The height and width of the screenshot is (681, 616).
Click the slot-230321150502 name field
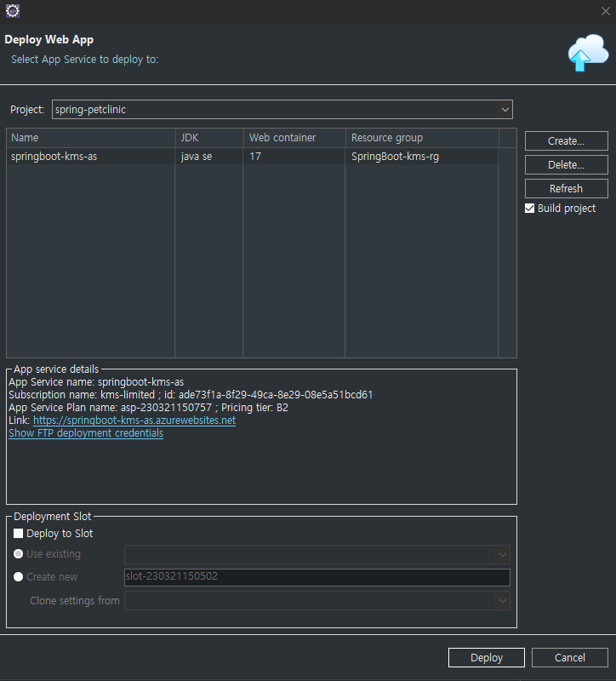(x=317, y=577)
